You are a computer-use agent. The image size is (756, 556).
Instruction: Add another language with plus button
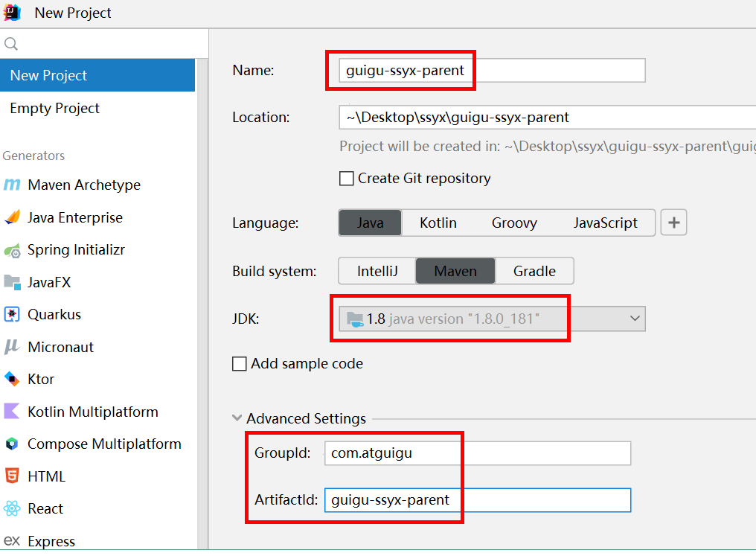(673, 223)
